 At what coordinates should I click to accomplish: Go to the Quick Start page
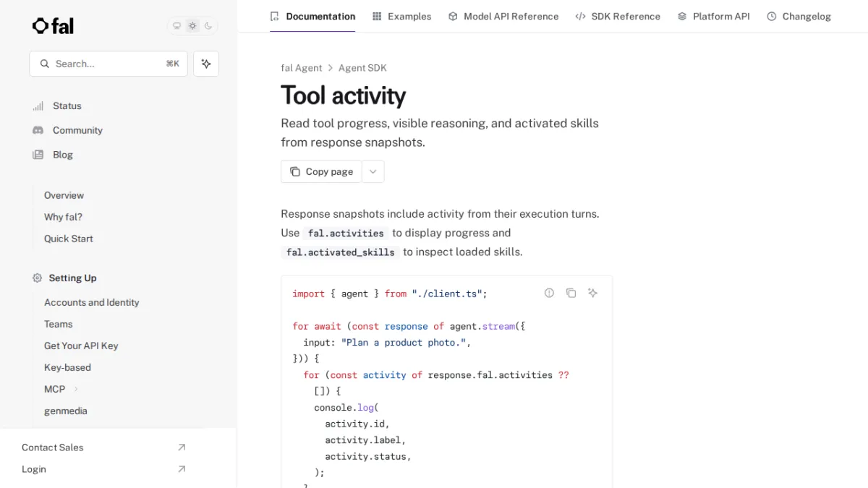coord(69,239)
